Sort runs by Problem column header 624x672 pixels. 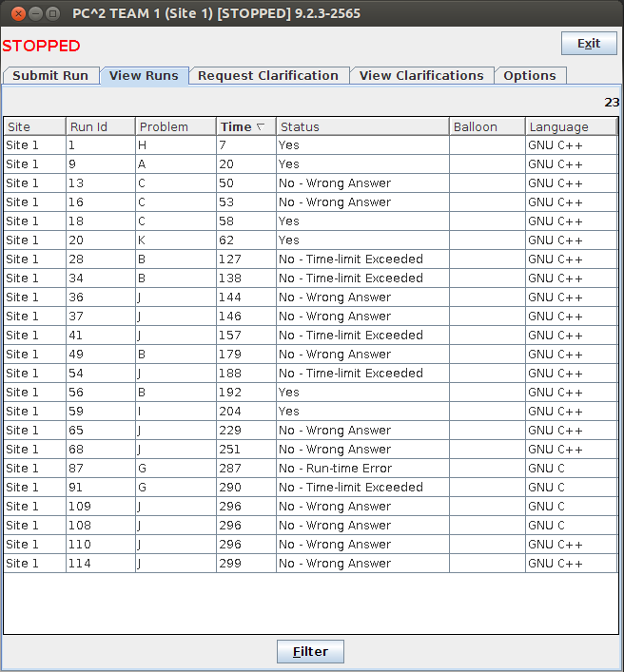click(176, 126)
